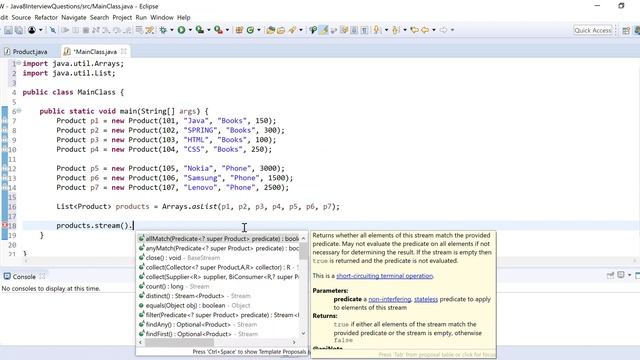Open the Help menu
This screenshot has height=360, width=640.
(x=184, y=18)
